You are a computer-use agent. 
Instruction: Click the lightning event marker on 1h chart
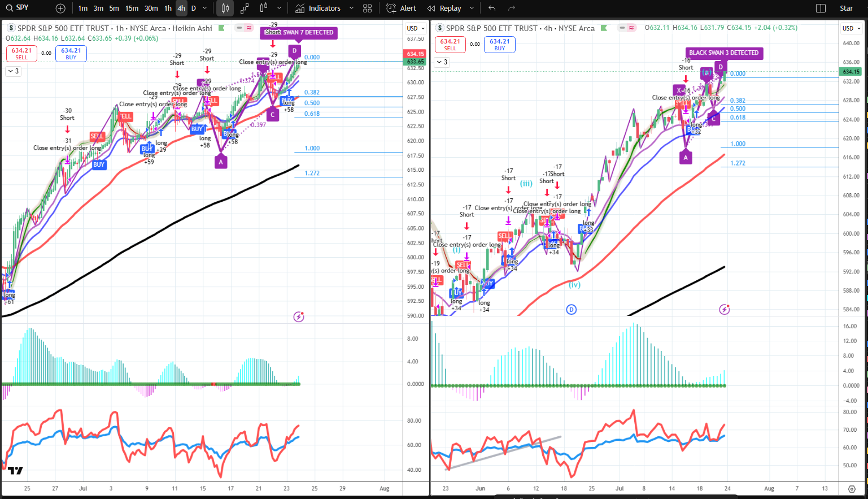(x=299, y=317)
